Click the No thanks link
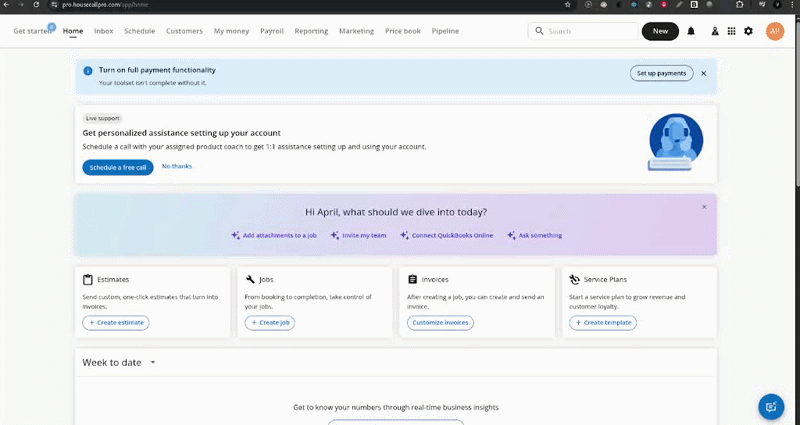 pyautogui.click(x=177, y=166)
